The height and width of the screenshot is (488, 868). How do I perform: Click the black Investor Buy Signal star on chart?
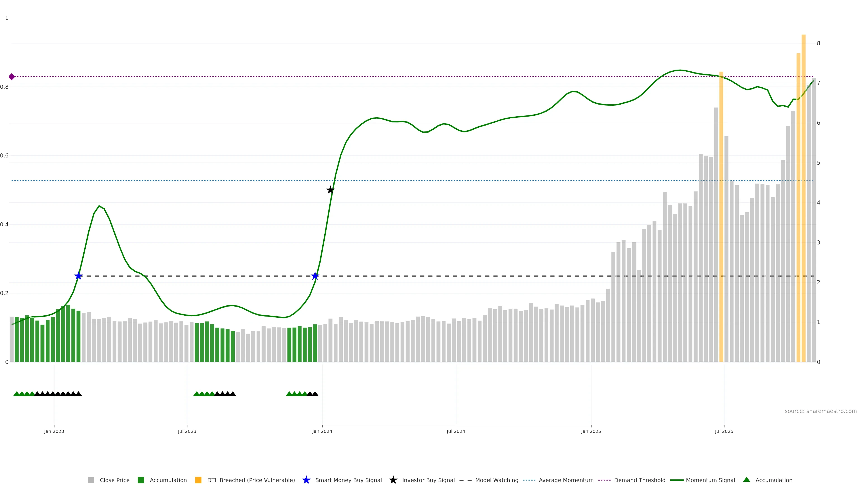330,190
